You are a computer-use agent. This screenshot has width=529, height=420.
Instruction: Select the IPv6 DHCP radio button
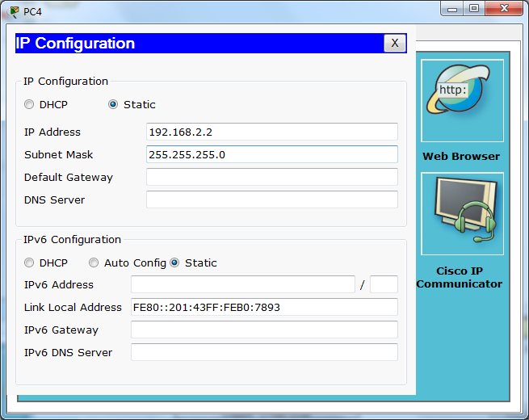[29, 262]
